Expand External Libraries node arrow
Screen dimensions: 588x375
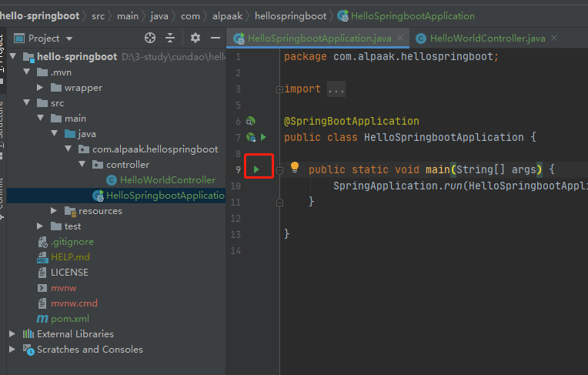[x=12, y=333]
